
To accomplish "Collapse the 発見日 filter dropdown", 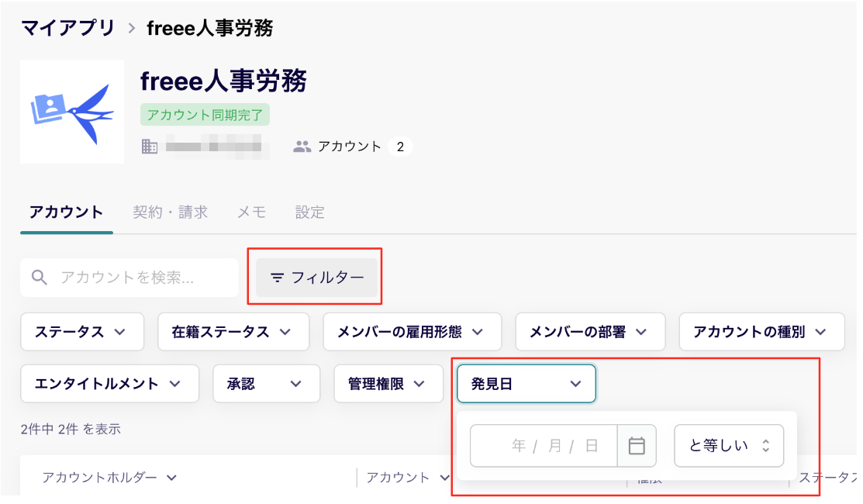I will click(x=526, y=384).
